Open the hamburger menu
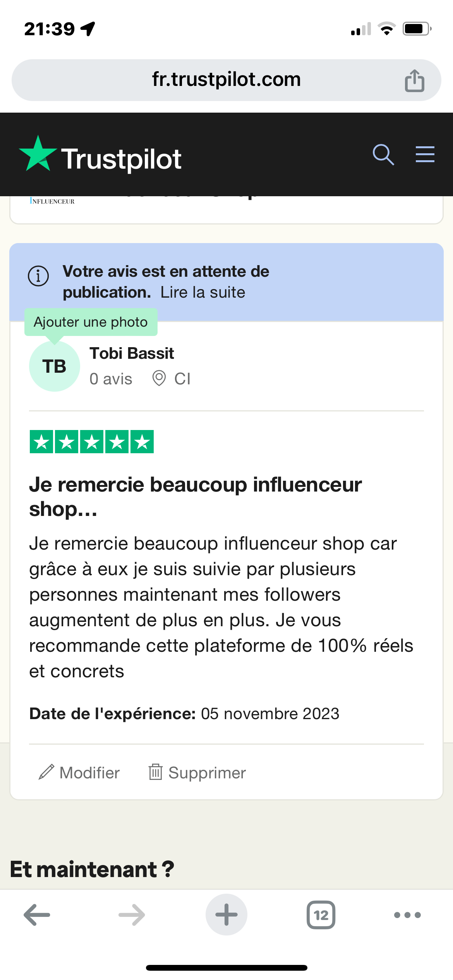The height and width of the screenshot is (980, 453). click(x=425, y=154)
